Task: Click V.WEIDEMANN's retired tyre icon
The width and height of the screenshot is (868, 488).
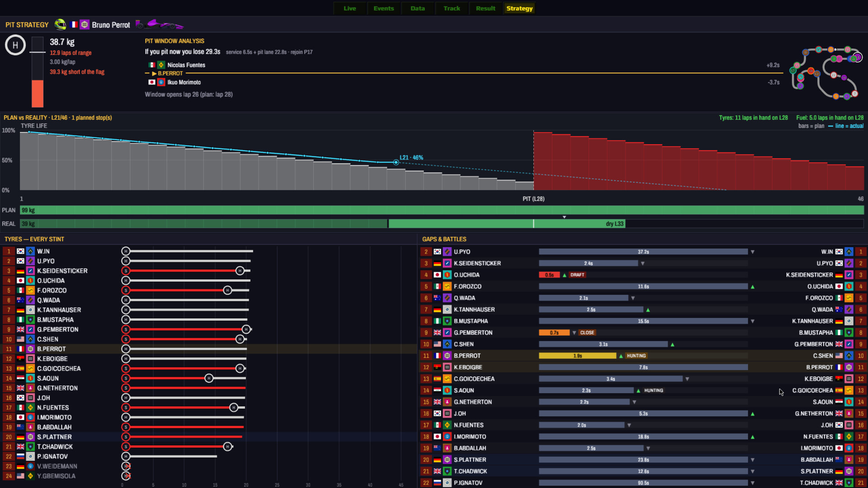Action: tap(126, 466)
